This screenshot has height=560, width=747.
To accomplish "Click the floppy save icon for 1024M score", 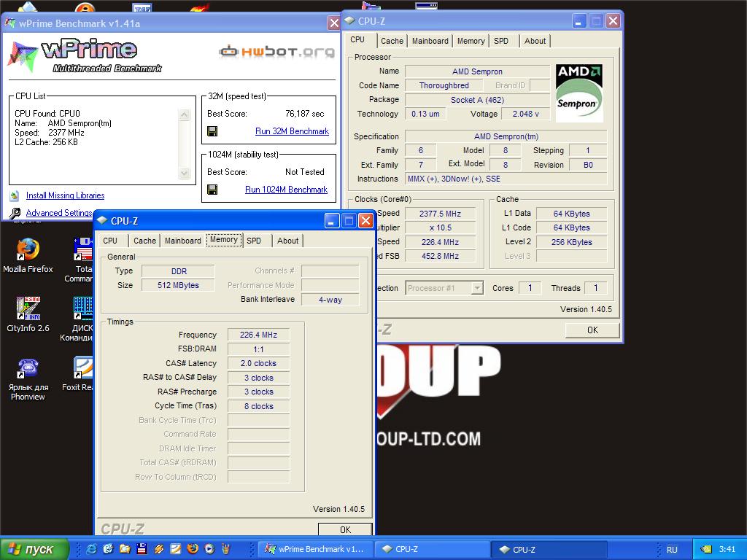I will 212,190.
